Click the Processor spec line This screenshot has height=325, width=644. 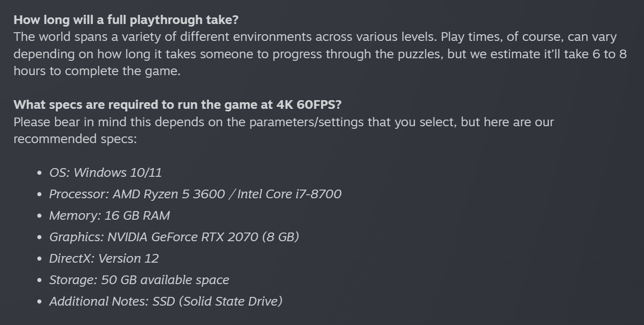pyautogui.click(x=195, y=194)
